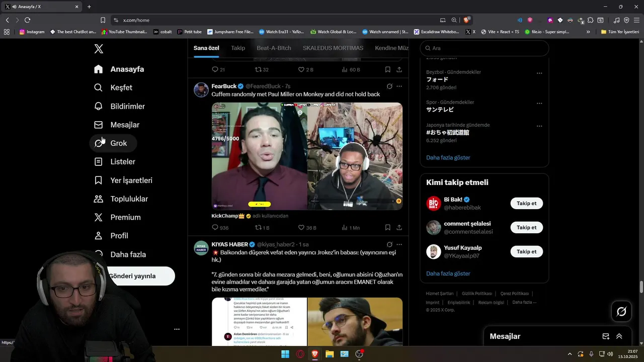The width and height of the screenshot is (644, 362).
Task: Open more options for フォード trend
Action: click(x=539, y=73)
